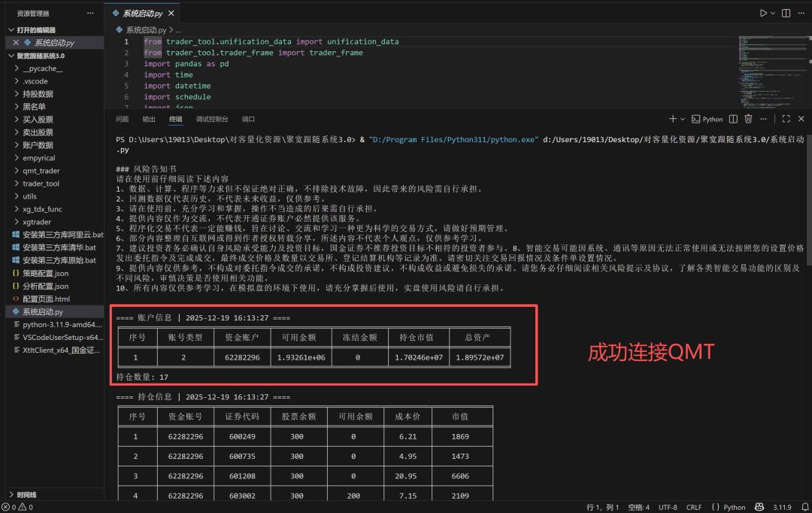The height and width of the screenshot is (513, 812).
Task: Change indentation 空格:4 in status bar
Action: pyautogui.click(x=638, y=507)
